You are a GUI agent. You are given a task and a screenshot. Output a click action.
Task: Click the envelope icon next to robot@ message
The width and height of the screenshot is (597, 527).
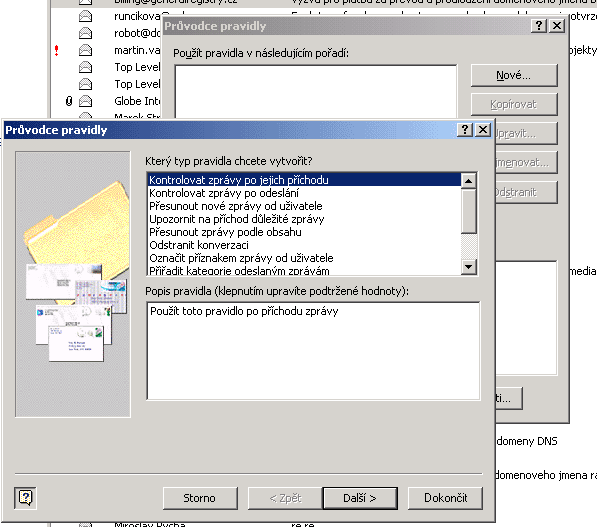(85, 33)
